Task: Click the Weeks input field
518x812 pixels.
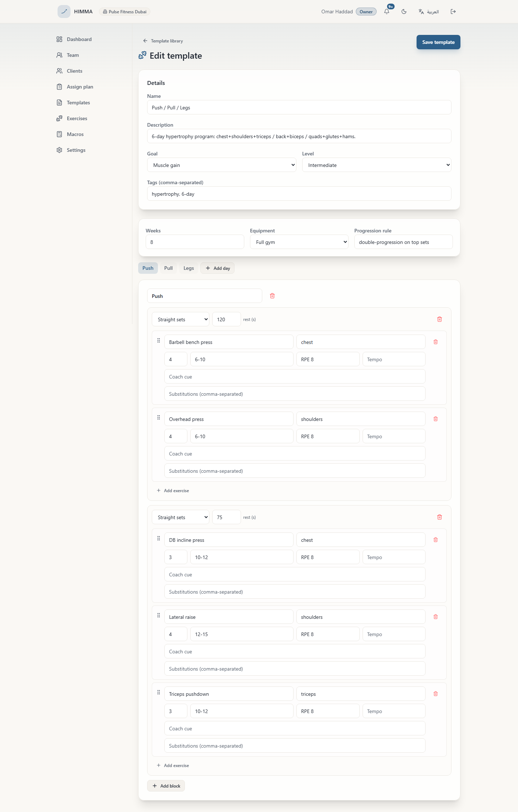Action: click(x=195, y=242)
